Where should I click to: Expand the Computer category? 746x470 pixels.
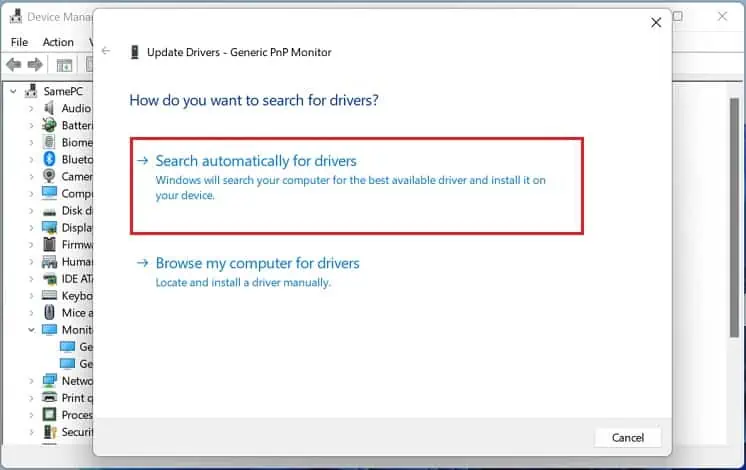pyautogui.click(x=31, y=194)
